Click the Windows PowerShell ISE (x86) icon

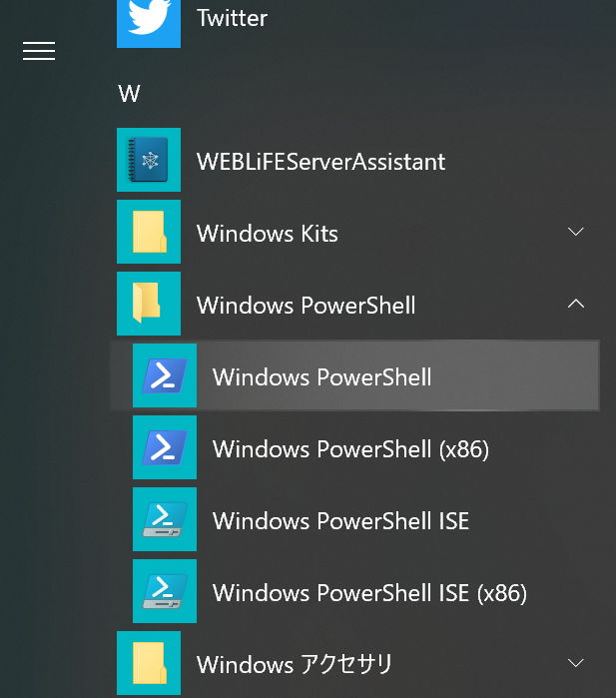[165, 592]
